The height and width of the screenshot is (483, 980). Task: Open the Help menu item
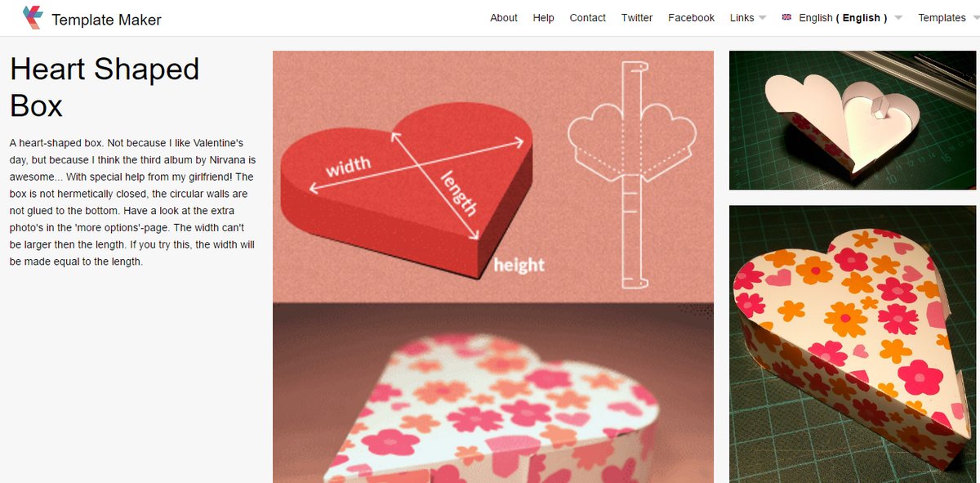point(543,18)
